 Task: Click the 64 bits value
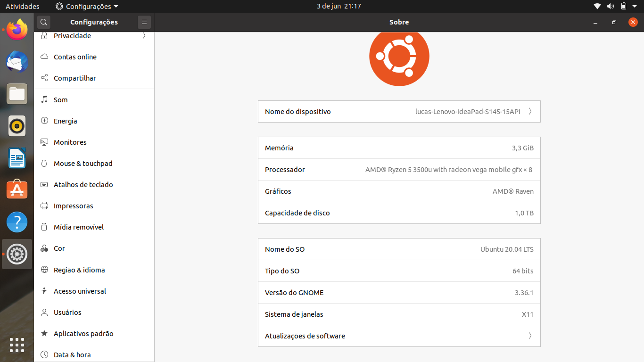523,271
